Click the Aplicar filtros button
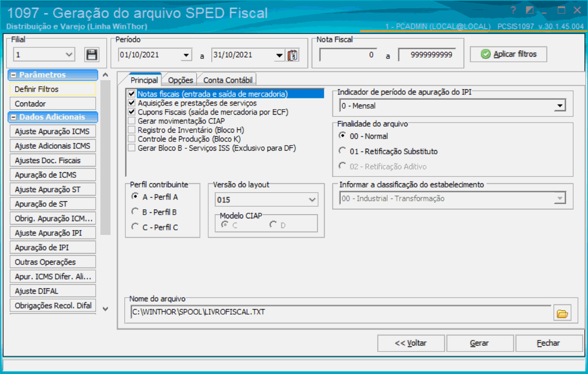 click(509, 54)
